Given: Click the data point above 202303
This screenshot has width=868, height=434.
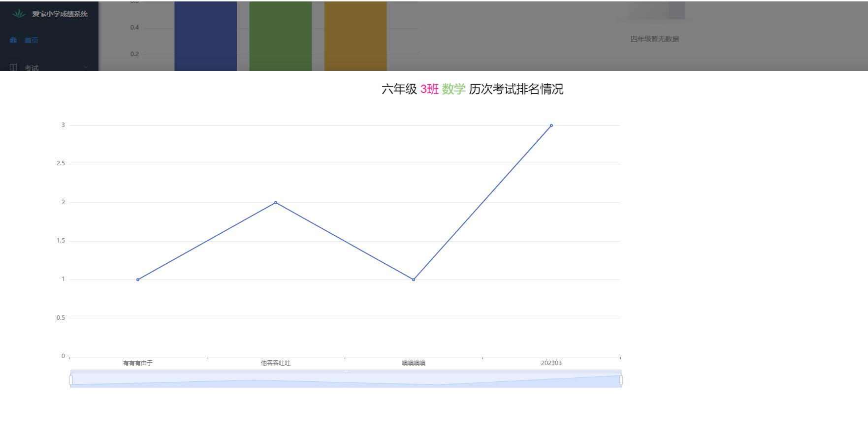Looking at the screenshot, I should click(551, 125).
